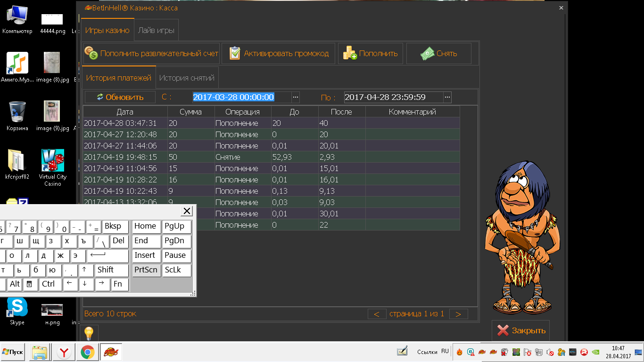Click Пополнить развлекательный счет button
The image size is (644, 362).
152,54
